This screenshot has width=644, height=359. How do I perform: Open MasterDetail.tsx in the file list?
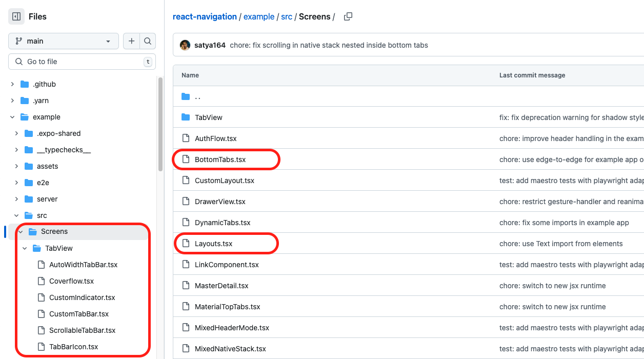pos(222,286)
